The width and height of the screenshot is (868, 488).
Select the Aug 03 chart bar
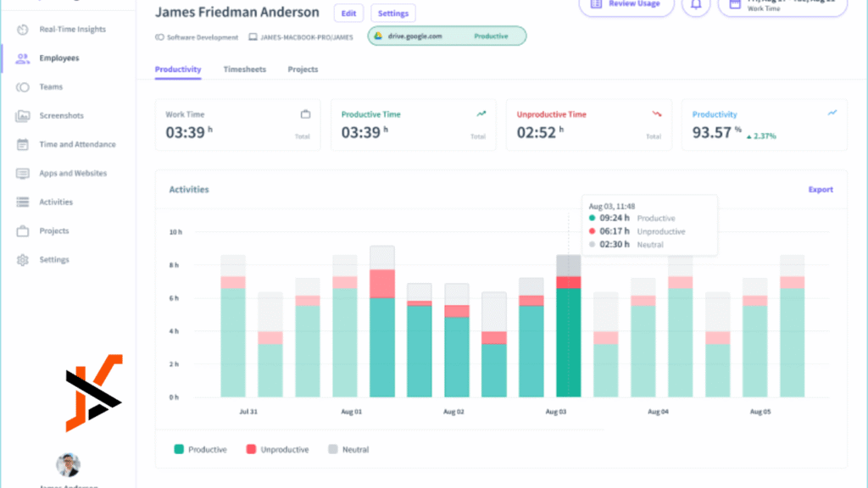pyautogui.click(x=568, y=339)
